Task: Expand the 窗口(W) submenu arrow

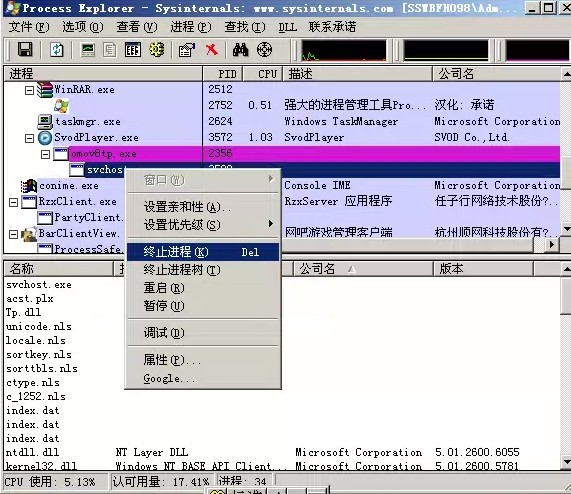Action: pyautogui.click(x=271, y=179)
